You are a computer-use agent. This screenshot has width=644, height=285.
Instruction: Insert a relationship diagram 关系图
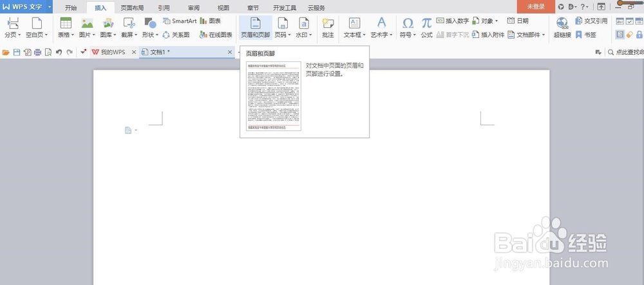tap(176, 35)
